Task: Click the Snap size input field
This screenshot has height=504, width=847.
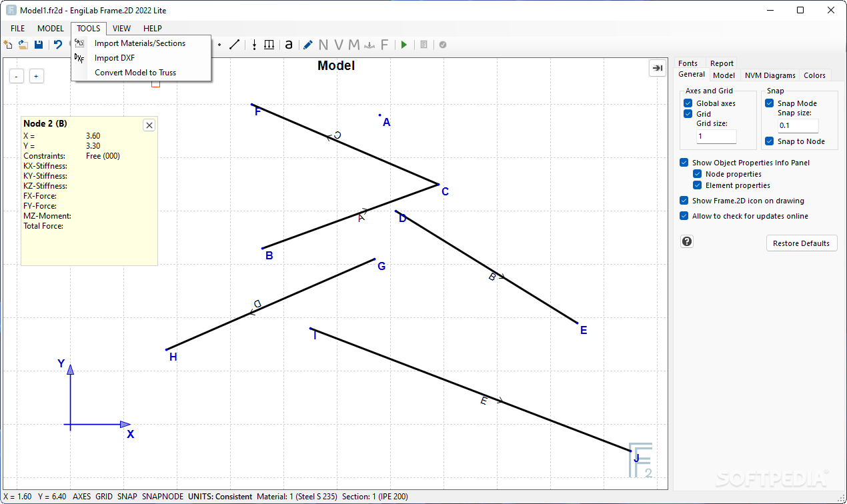Action: tap(798, 125)
